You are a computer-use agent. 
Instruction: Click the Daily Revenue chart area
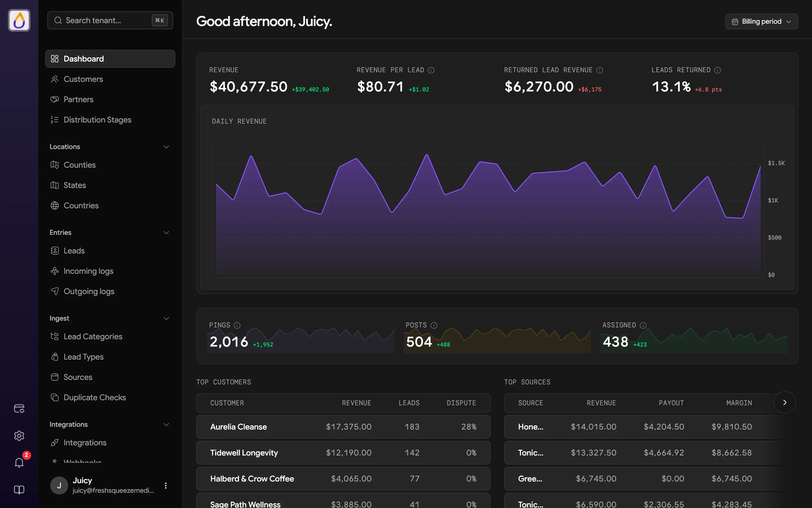488,211
